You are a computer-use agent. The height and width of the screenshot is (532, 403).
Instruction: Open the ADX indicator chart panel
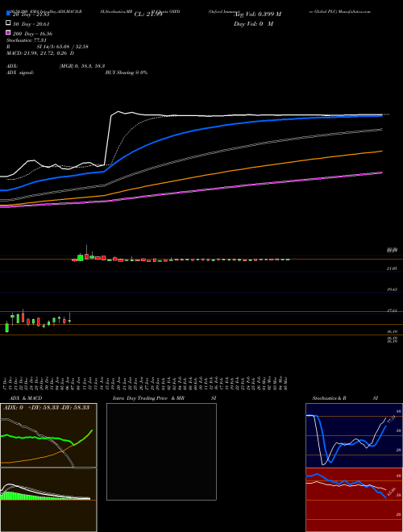48,435
